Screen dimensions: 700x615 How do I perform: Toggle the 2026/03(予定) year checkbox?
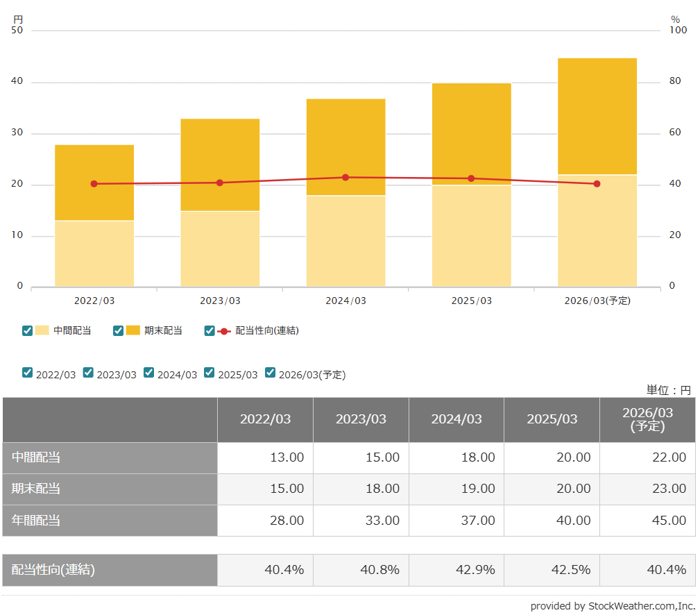tap(271, 373)
